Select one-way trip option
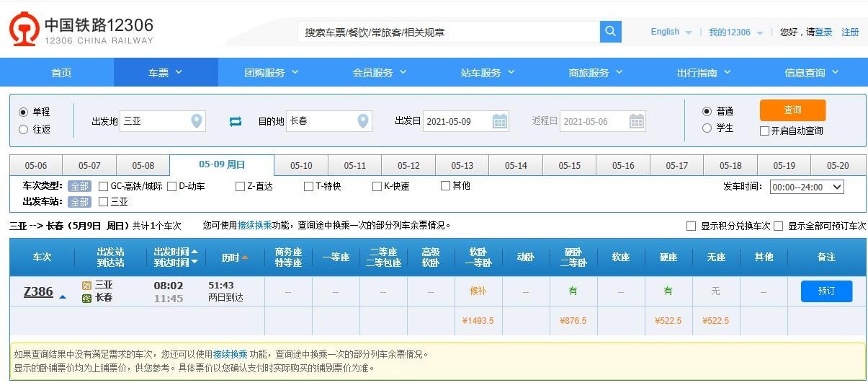Image resolution: width=868 pixels, height=388 pixels. 23,112
